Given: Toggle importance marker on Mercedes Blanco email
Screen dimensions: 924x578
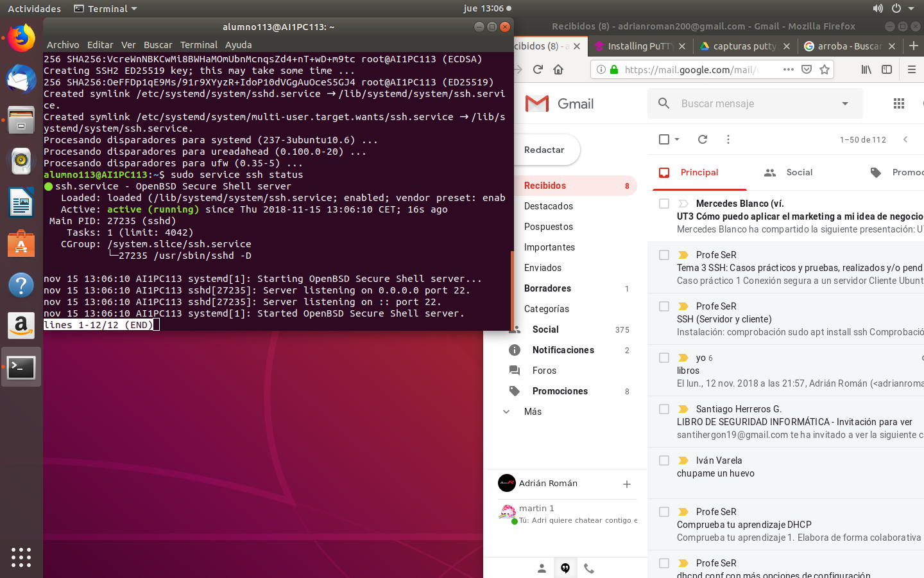Looking at the screenshot, I should tap(683, 204).
